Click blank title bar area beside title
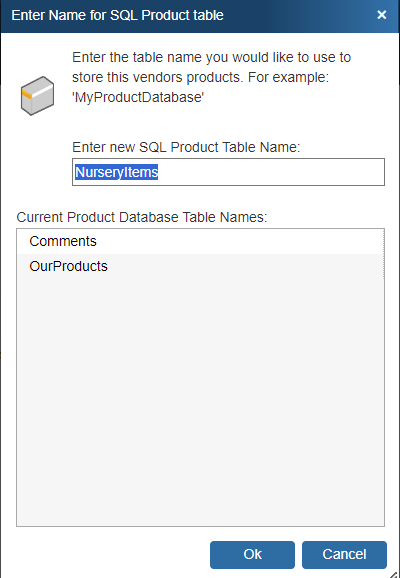 299,15
